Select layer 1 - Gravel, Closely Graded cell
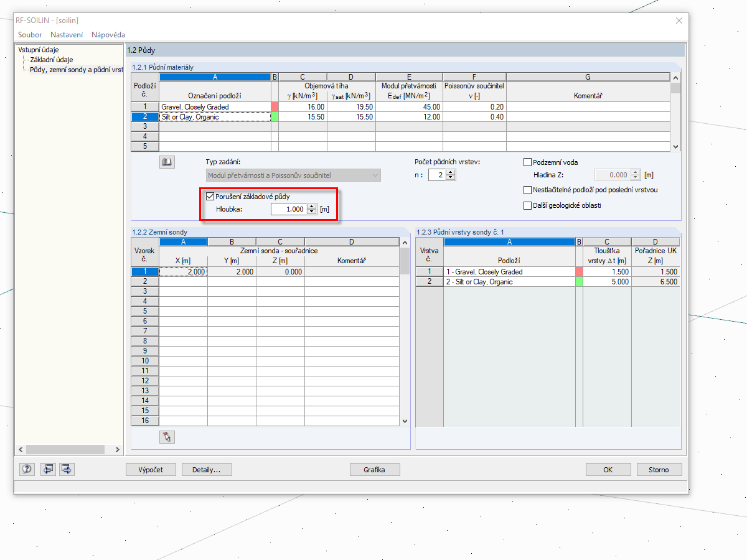The width and height of the screenshot is (747, 560). click(x=509, y=272)
